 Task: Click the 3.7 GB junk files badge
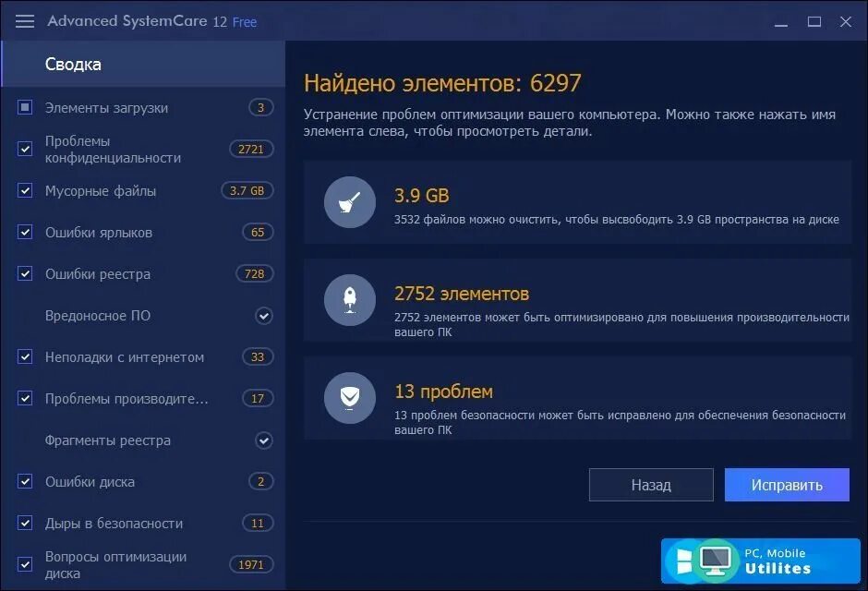(x=247, y=190)
